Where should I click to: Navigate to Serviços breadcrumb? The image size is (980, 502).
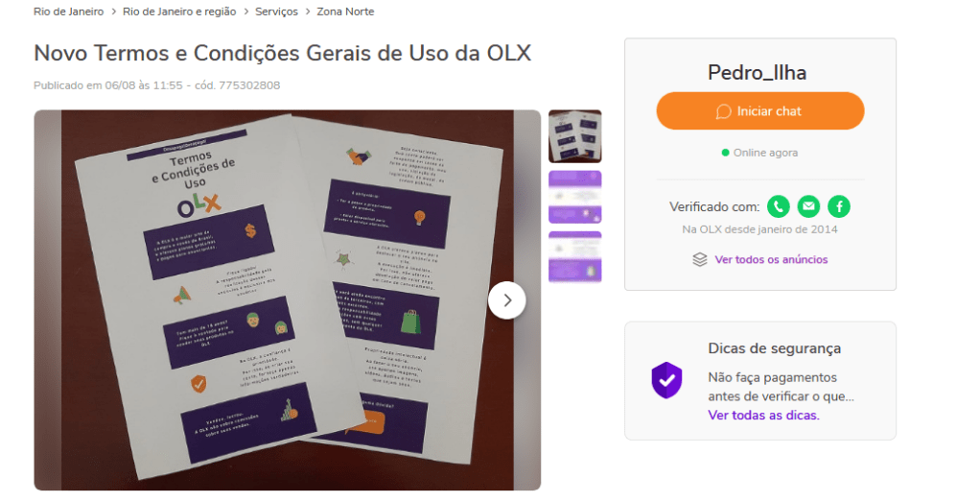pyautogui.click(x=276, y=12)
